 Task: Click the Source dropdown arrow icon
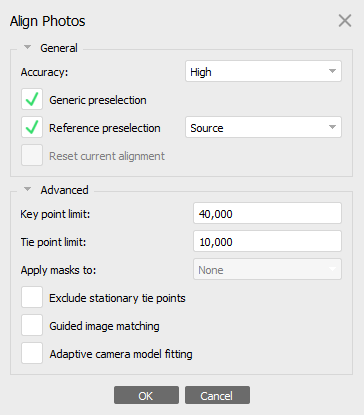click(332, 127)
